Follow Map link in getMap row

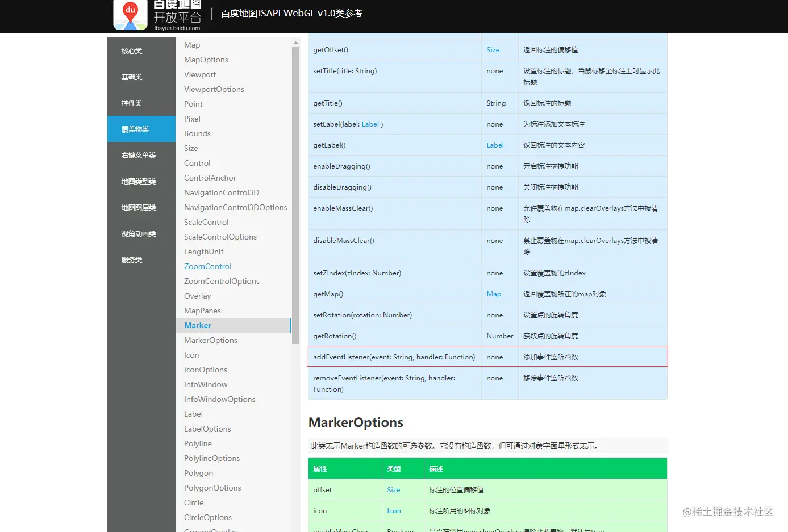494,294
